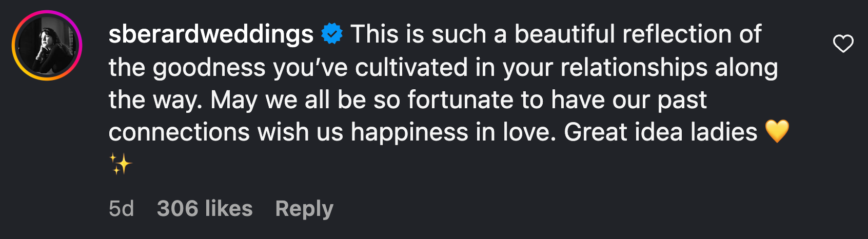
Task: Click the yellow heart emoji
Action: [x=777, y=132]
